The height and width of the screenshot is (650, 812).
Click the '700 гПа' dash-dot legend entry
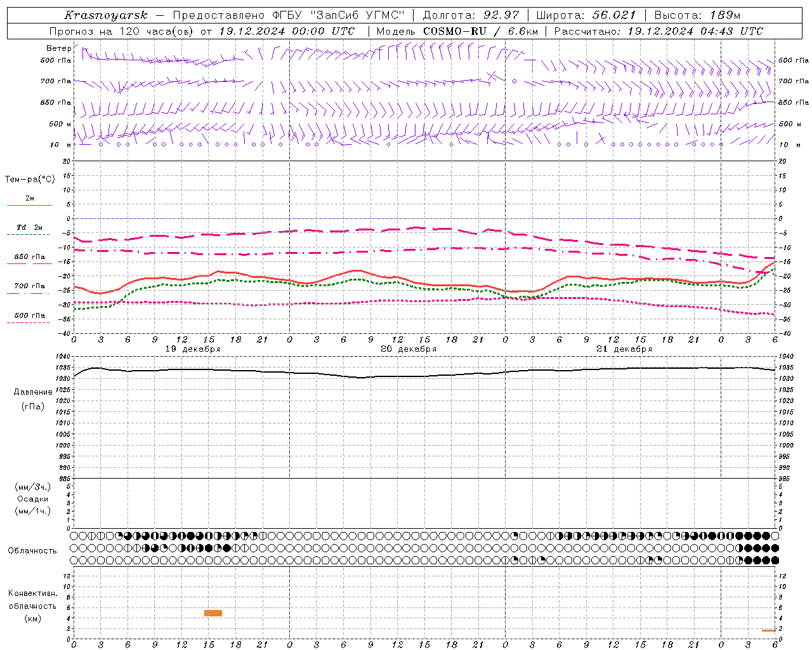click(29, 286)
